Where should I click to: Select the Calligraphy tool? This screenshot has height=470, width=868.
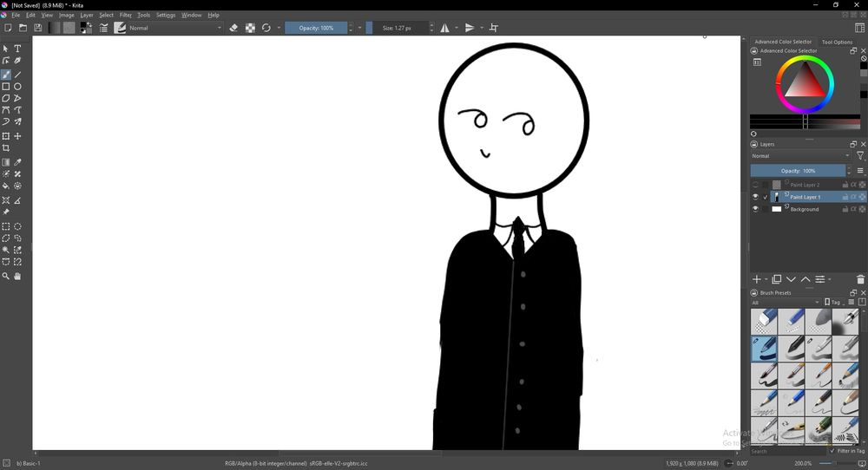point(17,61)
